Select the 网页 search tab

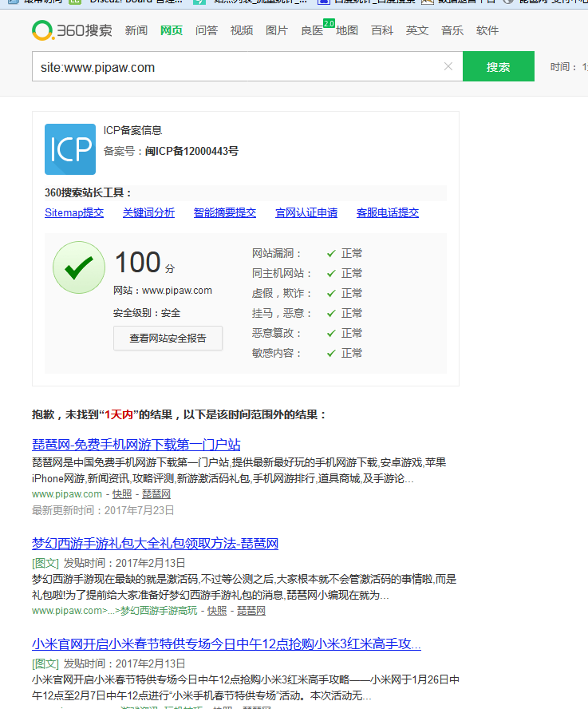click(172, 30)
